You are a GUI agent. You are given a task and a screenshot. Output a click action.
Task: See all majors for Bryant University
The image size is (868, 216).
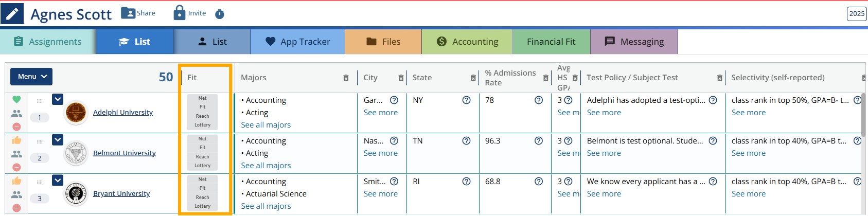(x=266, y=206)
